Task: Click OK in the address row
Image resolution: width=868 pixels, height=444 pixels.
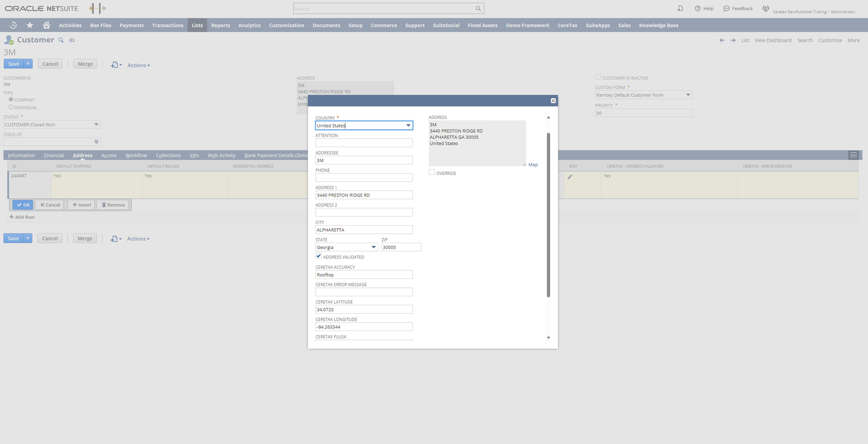Action: (x=23, y=205)
